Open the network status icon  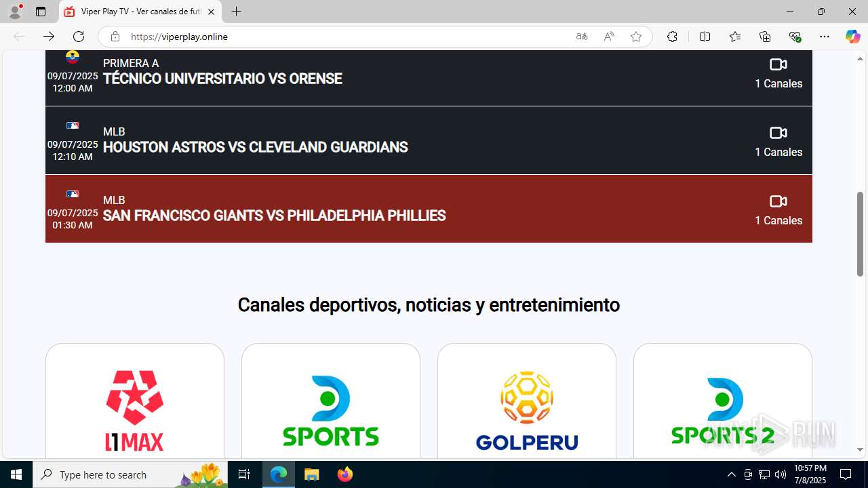coord(764,474)
